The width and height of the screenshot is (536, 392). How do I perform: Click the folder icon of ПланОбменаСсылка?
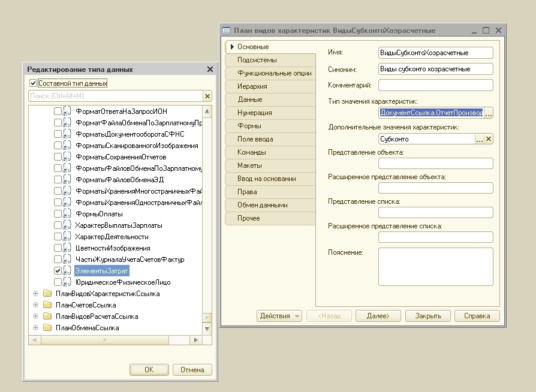click(47, 328)
